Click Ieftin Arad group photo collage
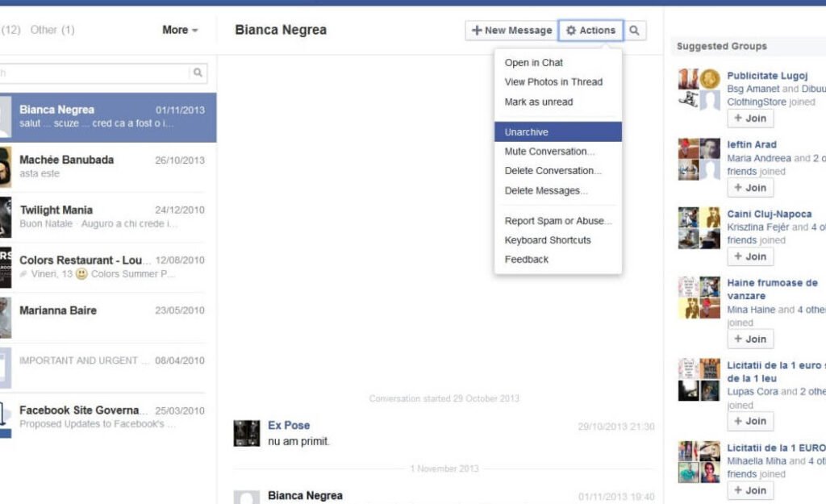 coord(699,159)
